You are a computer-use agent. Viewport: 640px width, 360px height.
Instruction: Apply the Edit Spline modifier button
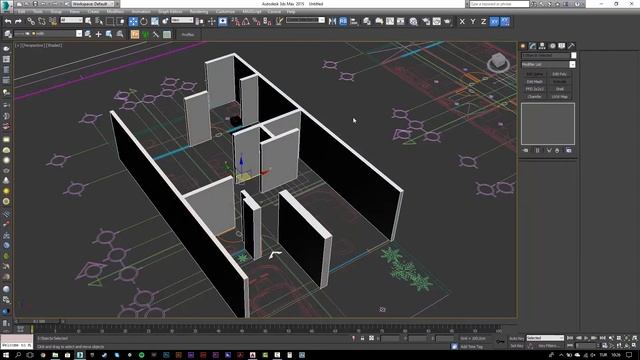[x=534, y=74]
